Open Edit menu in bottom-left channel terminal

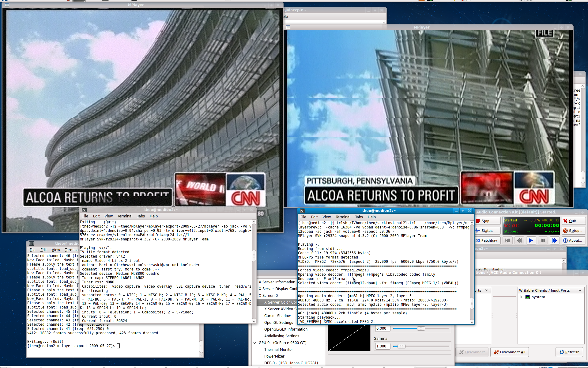43,250
